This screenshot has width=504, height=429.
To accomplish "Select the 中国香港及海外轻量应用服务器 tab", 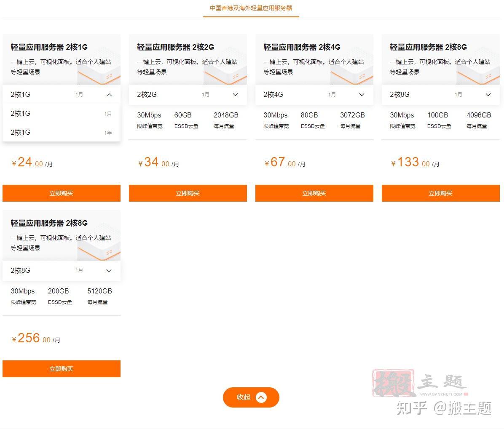I will pos(251,8).
